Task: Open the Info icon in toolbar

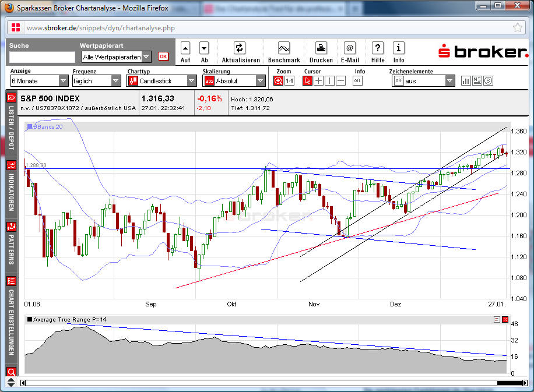Action: [398, 48]
